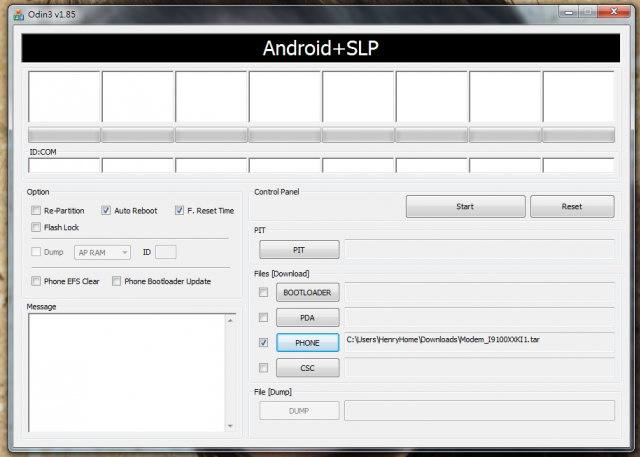
Task: Click the BOOTLOADER file path field
Action: click(480, 292)
